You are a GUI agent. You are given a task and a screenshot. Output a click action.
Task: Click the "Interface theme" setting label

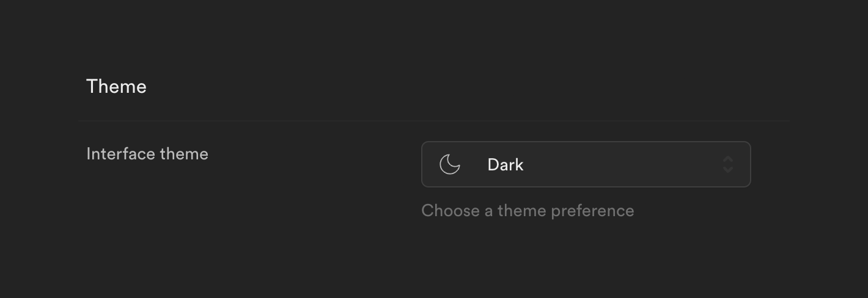pyautogui.click(x=147, y=154)
